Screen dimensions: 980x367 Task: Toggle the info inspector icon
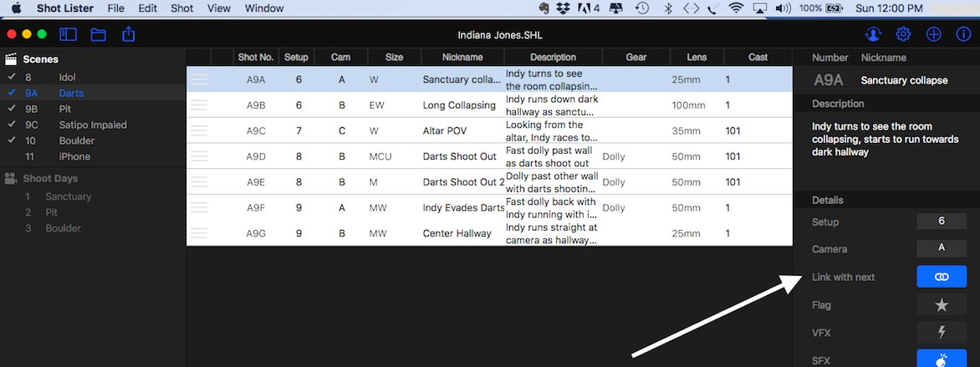(964, 34)
